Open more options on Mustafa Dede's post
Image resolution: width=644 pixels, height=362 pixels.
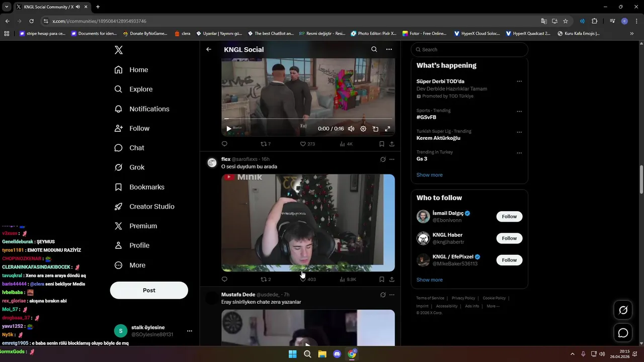pyautogui.click(x=392, y=295)
